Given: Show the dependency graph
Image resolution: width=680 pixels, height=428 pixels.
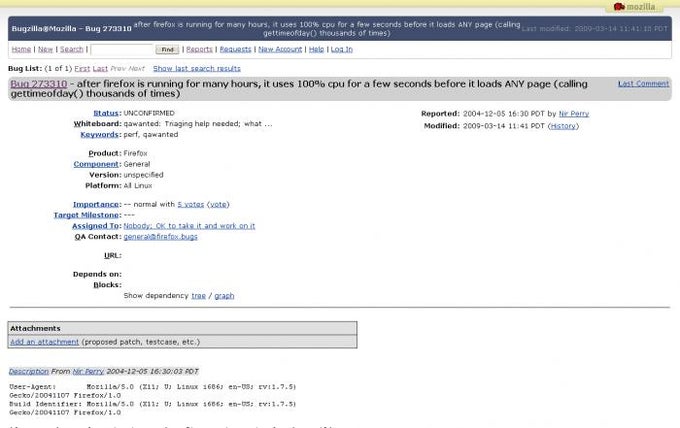Looking at the screenshot, I should pyautogui.click(x=224, y=296).
